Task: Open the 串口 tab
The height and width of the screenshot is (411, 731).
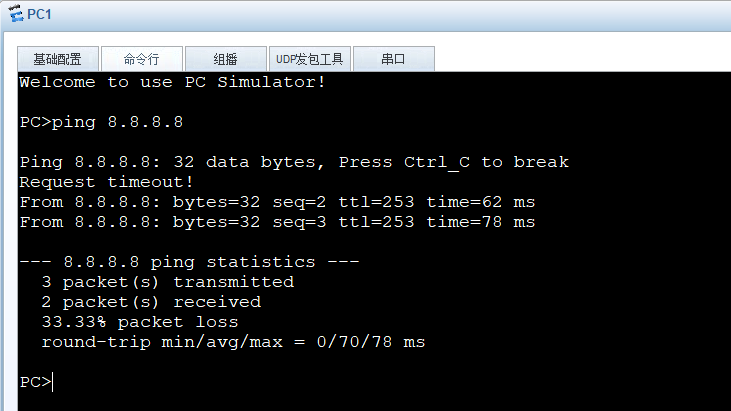Action: [x=393, y=59]
